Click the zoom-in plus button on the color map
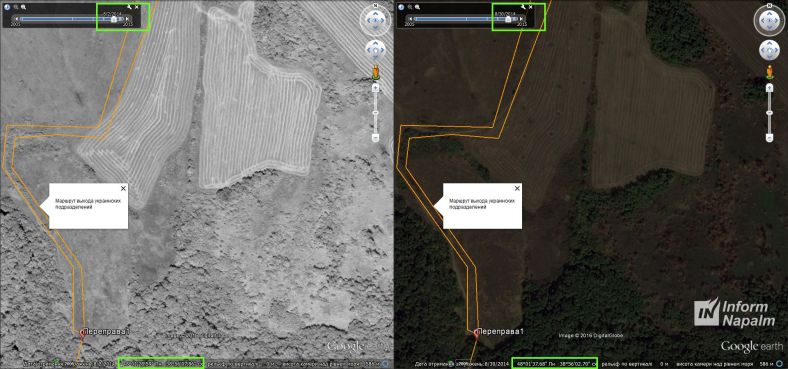This screenshot has width=788, height=369. coord(769,88)
